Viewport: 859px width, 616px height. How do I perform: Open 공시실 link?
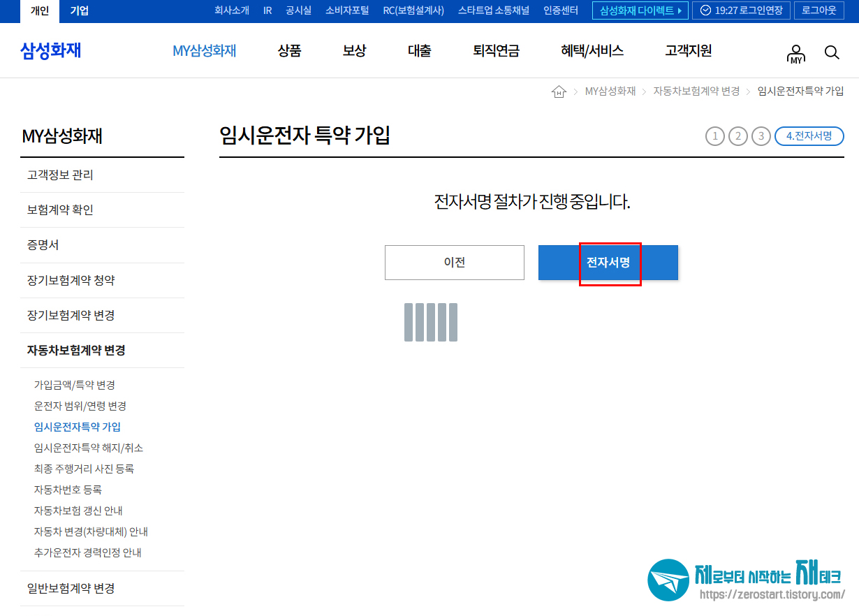[x=299, y=10]
